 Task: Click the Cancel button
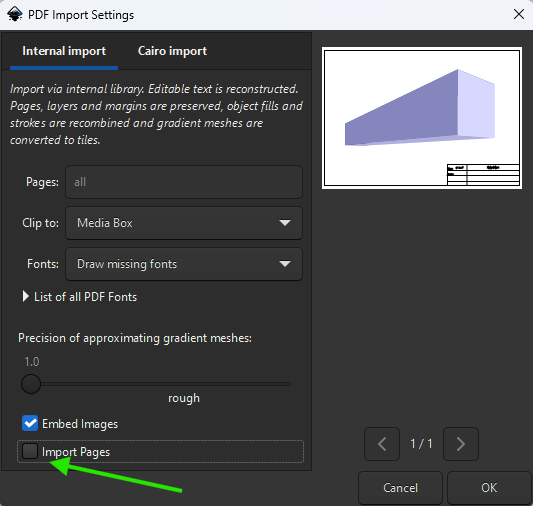(x=400, y=488)
